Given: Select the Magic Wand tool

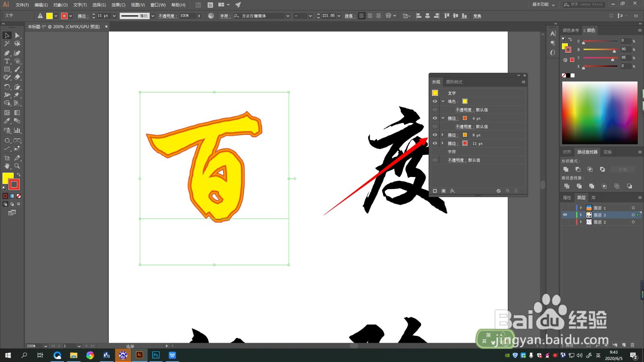Looking at the screenshot, I should [7, 43].
